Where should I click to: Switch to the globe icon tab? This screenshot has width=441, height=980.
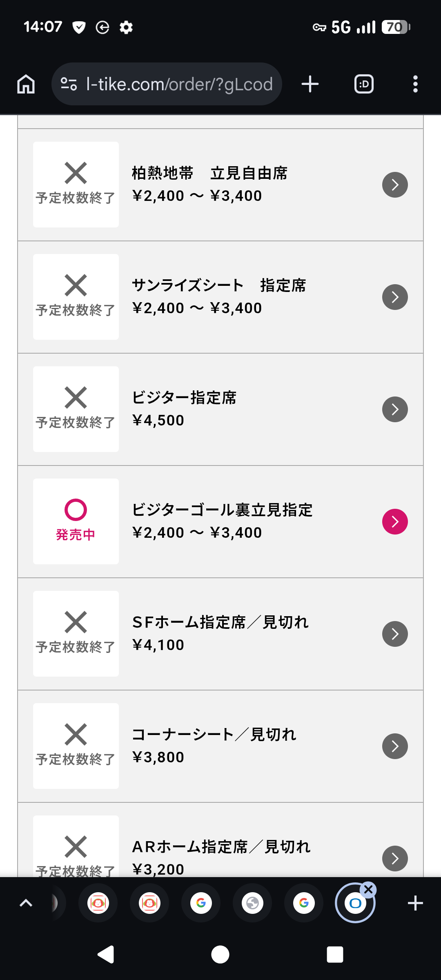(252, 903)
